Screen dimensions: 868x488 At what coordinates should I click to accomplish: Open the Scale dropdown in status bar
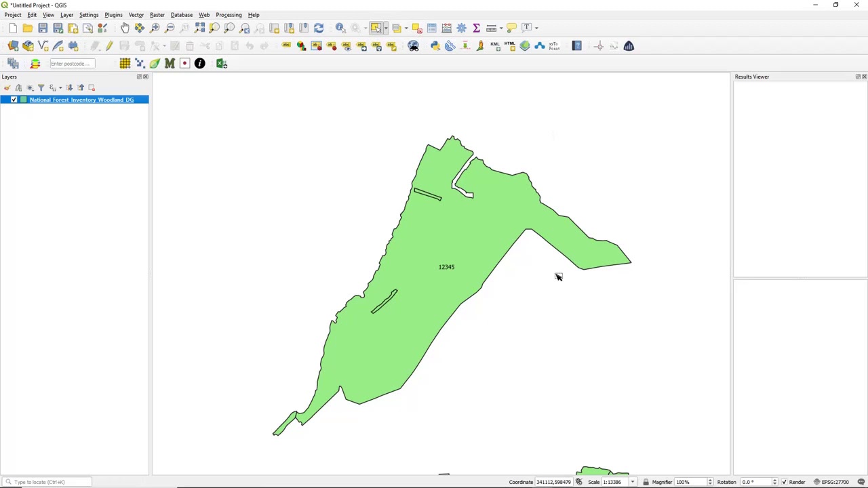pos(633,482)
